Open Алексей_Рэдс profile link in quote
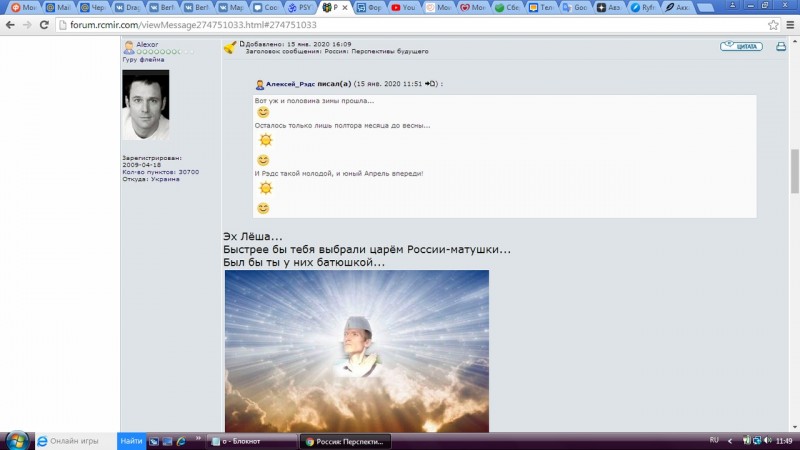 290,85
